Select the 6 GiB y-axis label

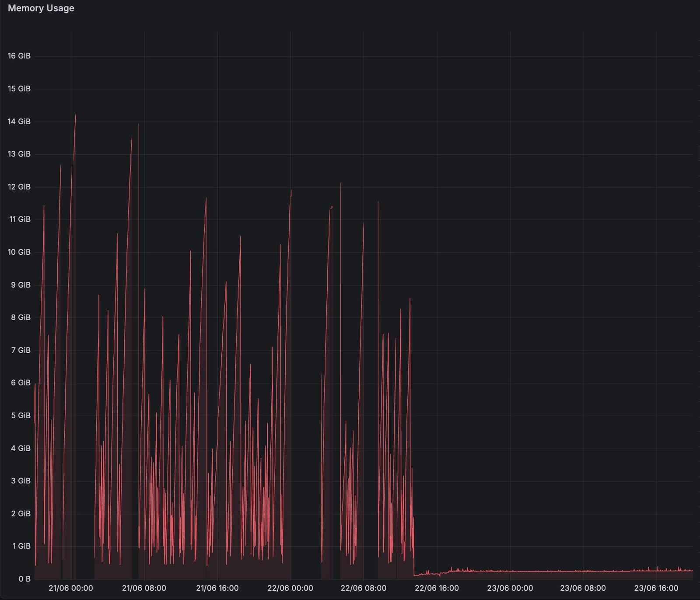point(21,382)
